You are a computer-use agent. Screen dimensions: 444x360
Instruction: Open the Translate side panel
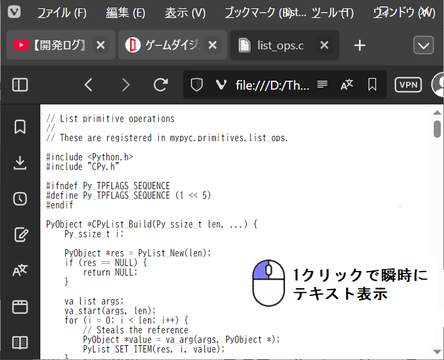20,271
